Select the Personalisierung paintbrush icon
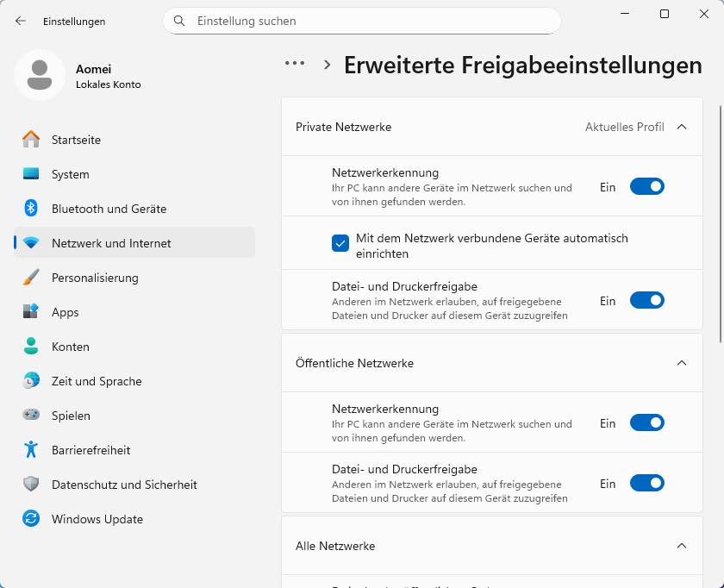This screenshot has width=724, height=588. [x=31, y=278]
